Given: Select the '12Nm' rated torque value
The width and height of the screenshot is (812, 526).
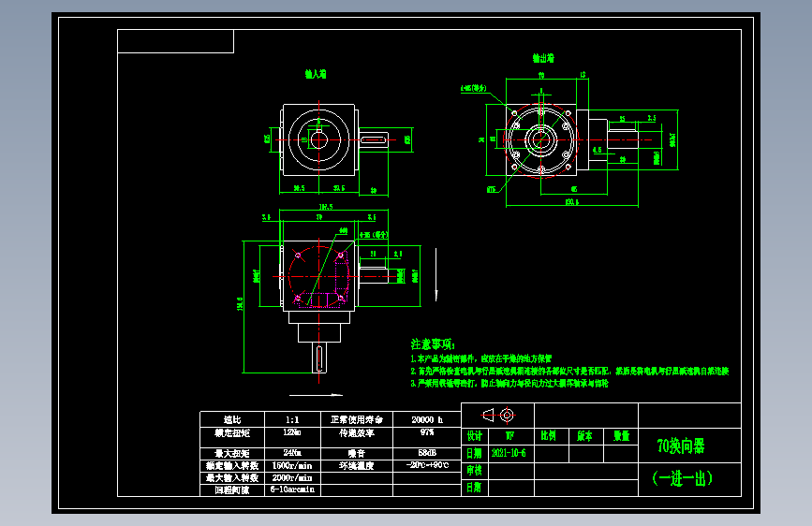Looking at the screenshot, I should (292, 432).
